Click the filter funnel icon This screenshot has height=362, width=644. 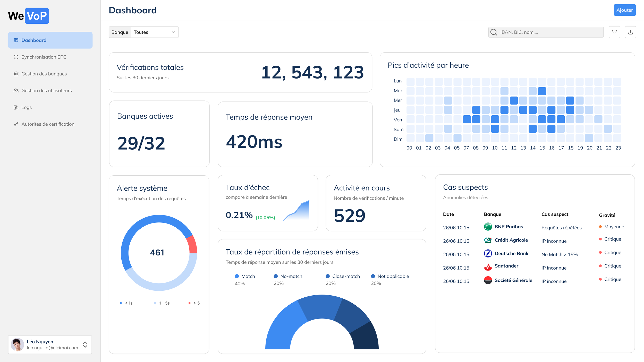tap(614, 32)
